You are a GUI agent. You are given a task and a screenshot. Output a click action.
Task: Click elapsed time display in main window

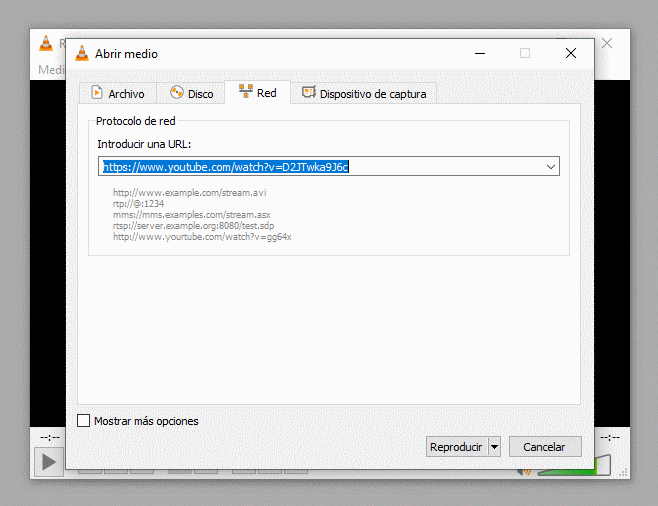coord(50,438)
